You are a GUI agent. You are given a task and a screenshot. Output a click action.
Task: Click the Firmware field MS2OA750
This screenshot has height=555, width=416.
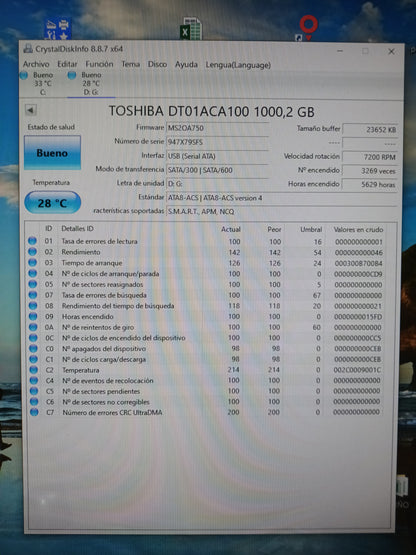[x=217, y=128]
